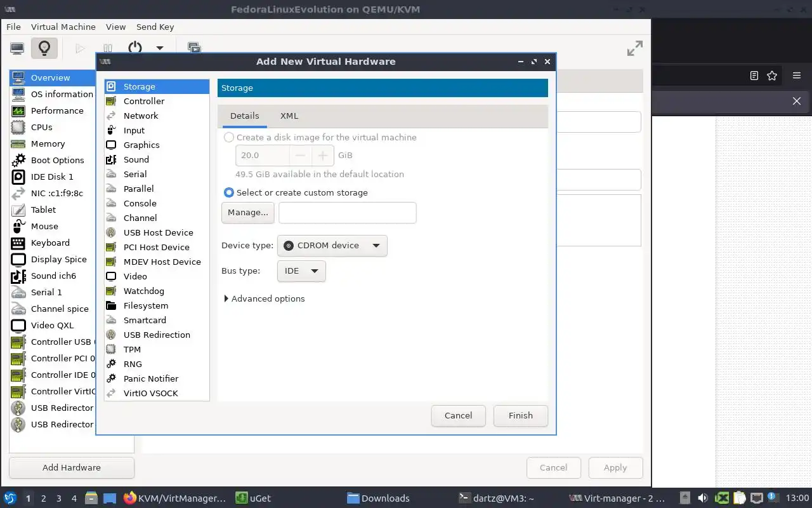Select custom storage radio button

point(229,192)
